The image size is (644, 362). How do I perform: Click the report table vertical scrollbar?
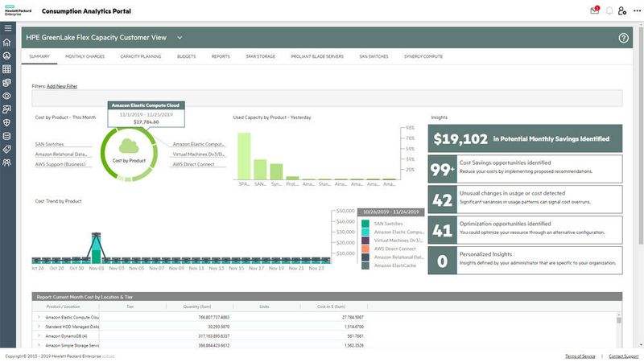pos(619,319)
